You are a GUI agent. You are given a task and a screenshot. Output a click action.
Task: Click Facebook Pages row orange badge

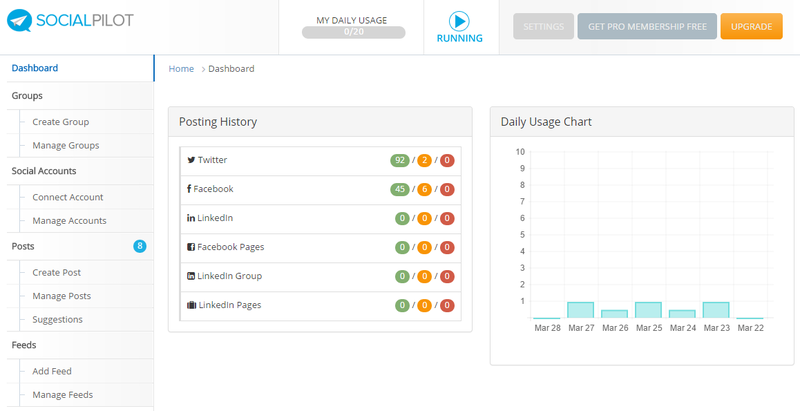pyautogui.click(x=424, y=248)
